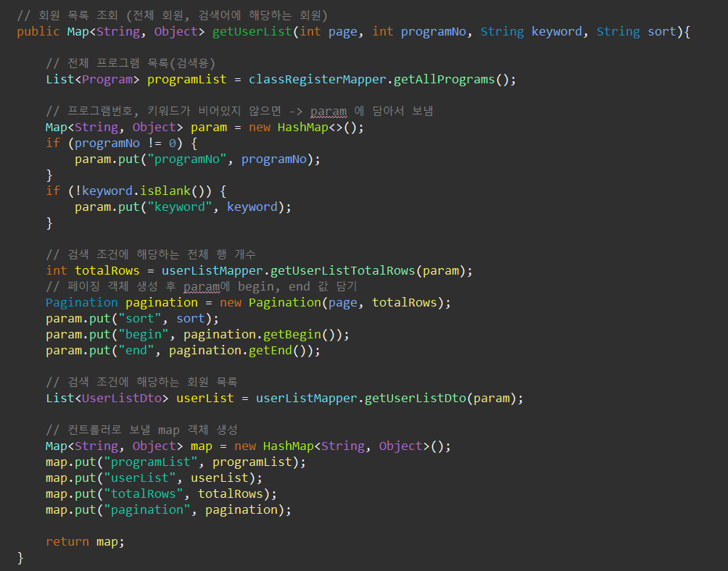
Task: Click the comment '컨트롤러로 보낼 map 객체 생성'
Action: (141, 430)
